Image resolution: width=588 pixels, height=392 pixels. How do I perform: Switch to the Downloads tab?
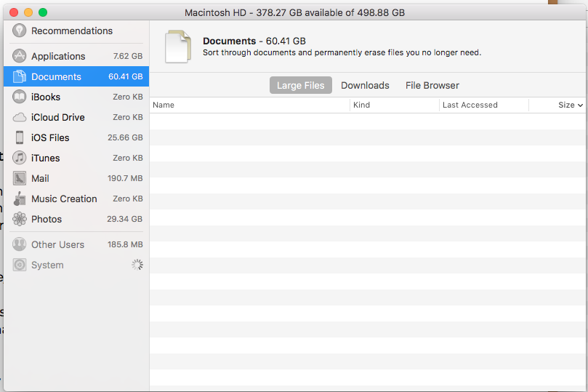(x=365, y=86)
